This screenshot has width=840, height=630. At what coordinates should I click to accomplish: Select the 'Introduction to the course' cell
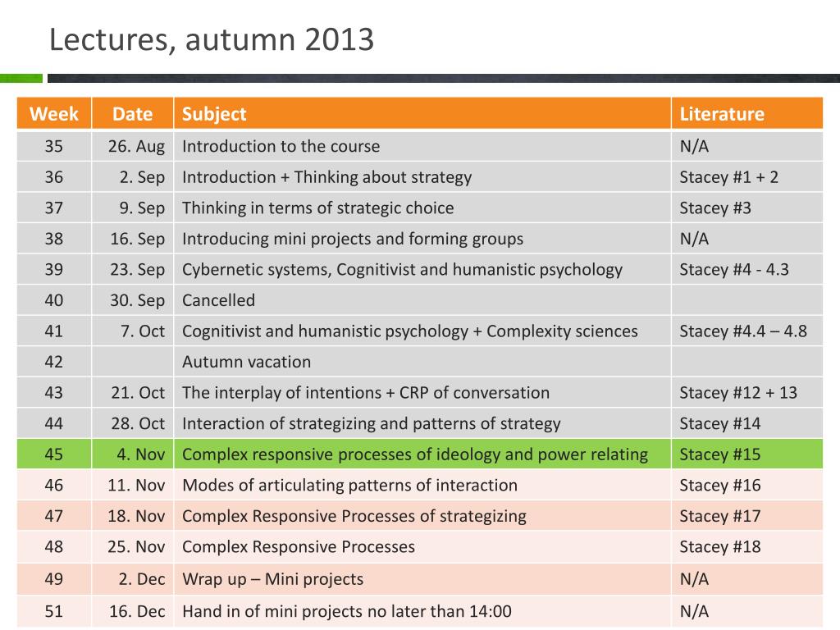pos(422,146)
